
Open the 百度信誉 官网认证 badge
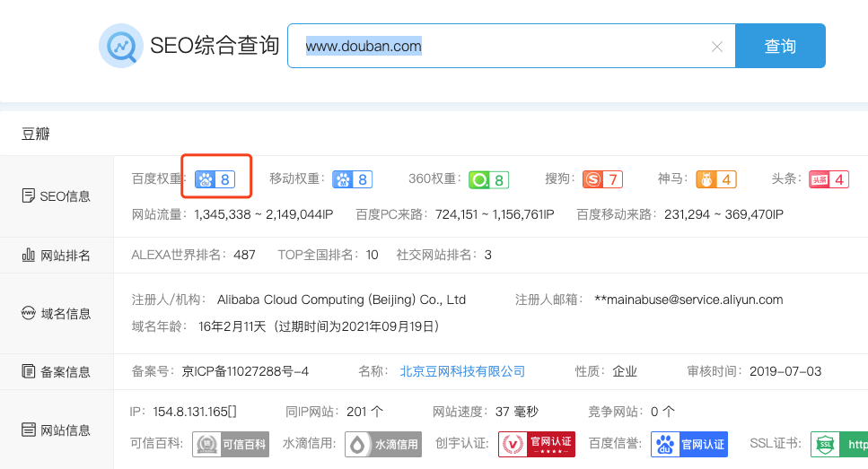click(689, 444)
